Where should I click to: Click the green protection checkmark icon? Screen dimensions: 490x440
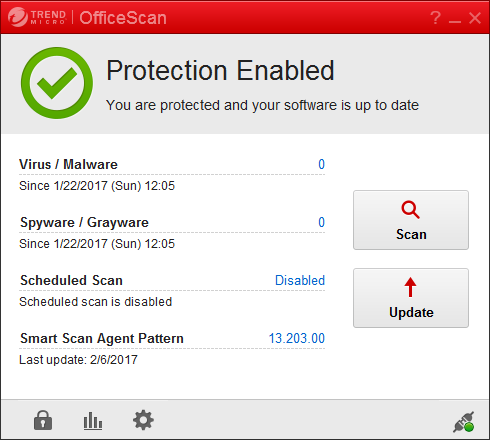(x=57, y=83)
